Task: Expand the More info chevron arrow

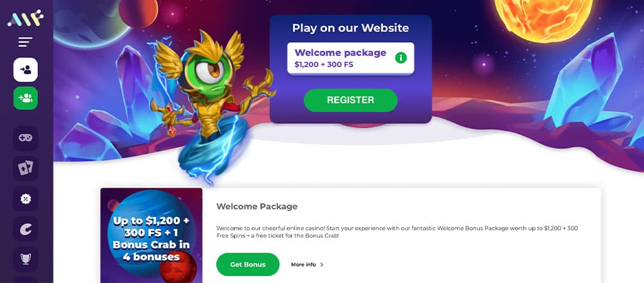Action: tap(321, 265)
